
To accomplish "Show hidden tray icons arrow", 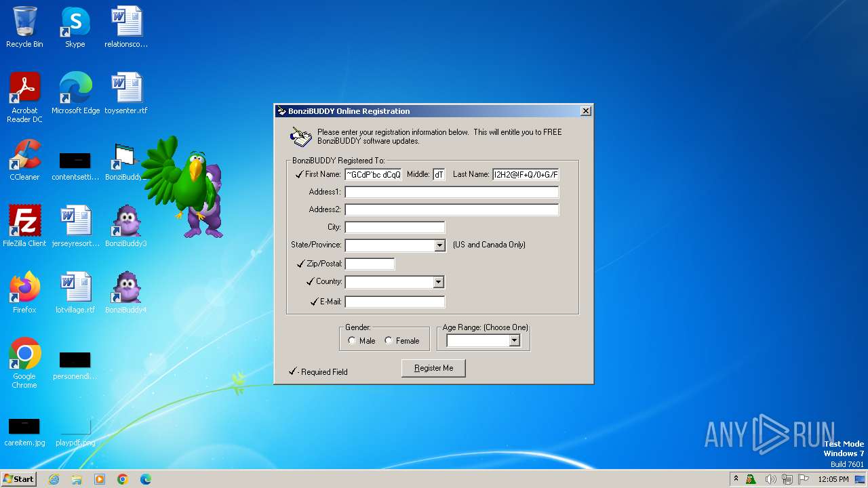I will tap(736, 479).
